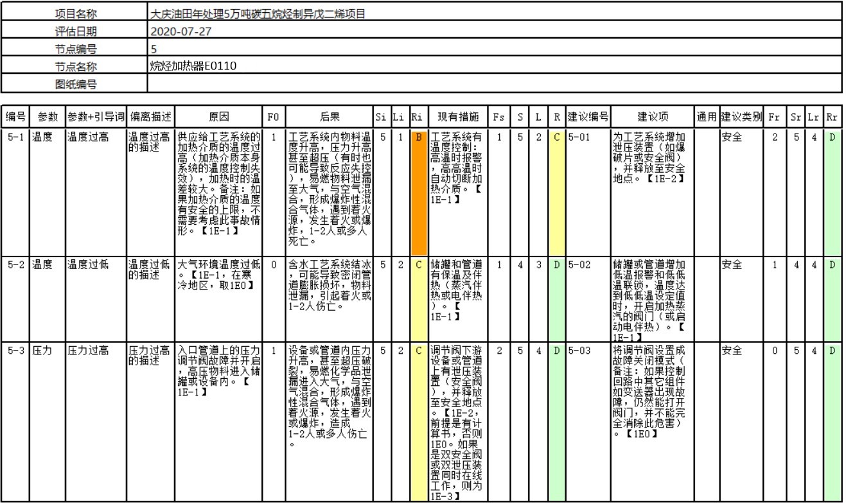Click 安全 category cell in row 5-2

[x=741, y=300]
